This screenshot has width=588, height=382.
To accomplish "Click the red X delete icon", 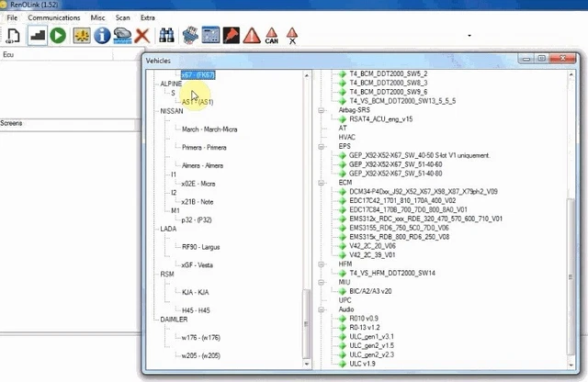I will pos(142,36).
